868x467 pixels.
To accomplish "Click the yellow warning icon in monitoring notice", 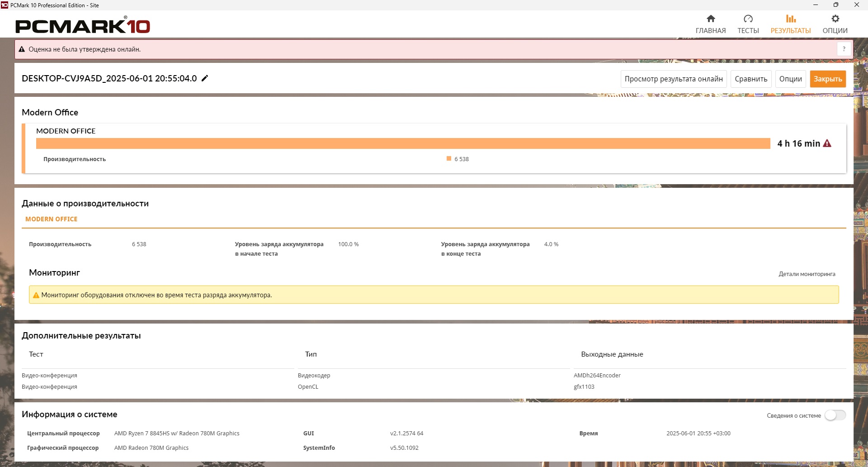I will tap(36, 295).
